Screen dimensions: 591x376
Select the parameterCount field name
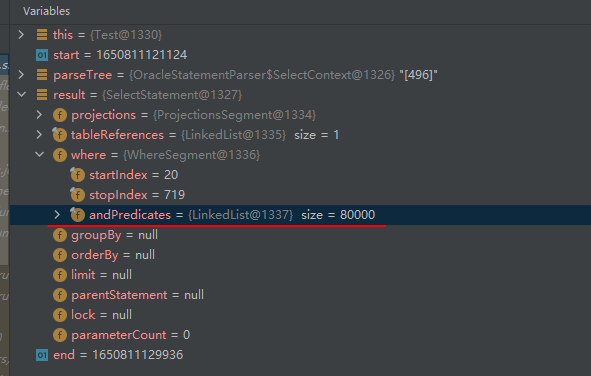click(x=119, y=335)
